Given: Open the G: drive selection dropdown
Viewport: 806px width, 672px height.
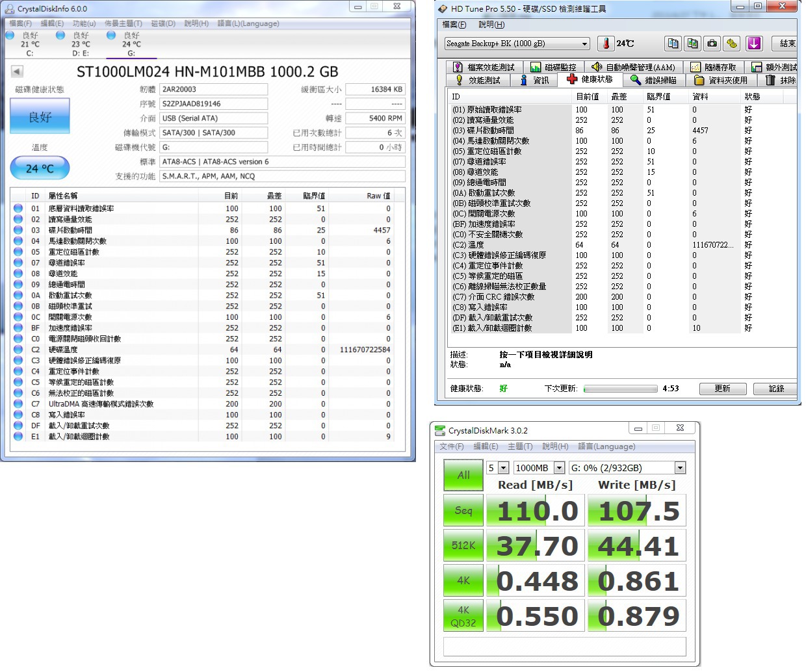Looking at the screenshot, I should [680, 468].
